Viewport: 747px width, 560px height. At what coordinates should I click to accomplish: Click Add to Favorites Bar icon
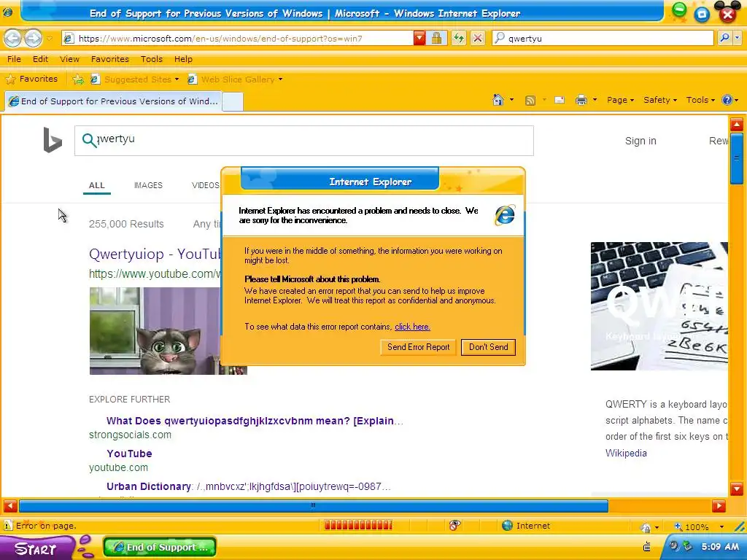click(x=77, y=79)
